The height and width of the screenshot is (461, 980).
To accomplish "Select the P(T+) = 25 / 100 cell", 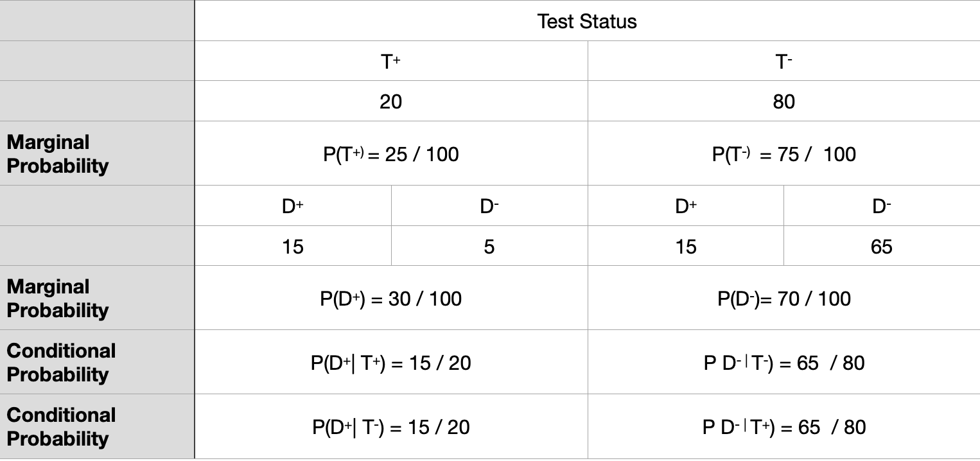I will tap(390, 154).
